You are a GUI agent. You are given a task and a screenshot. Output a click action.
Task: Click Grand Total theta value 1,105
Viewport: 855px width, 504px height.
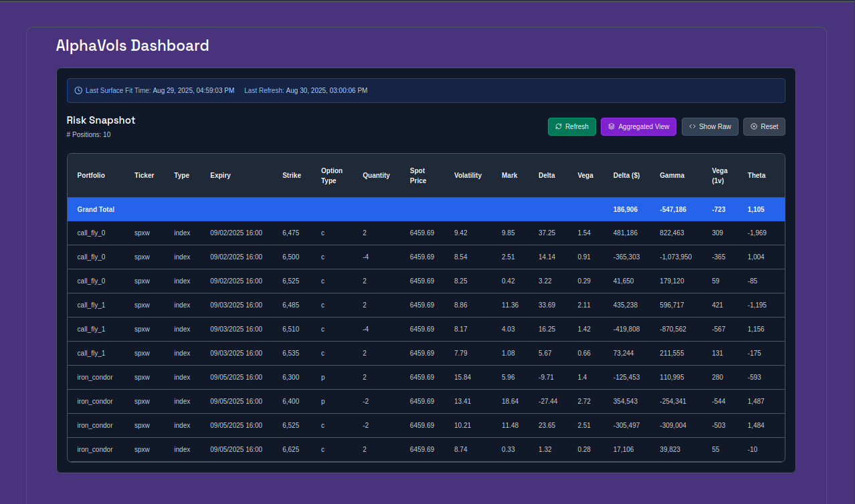756,209
